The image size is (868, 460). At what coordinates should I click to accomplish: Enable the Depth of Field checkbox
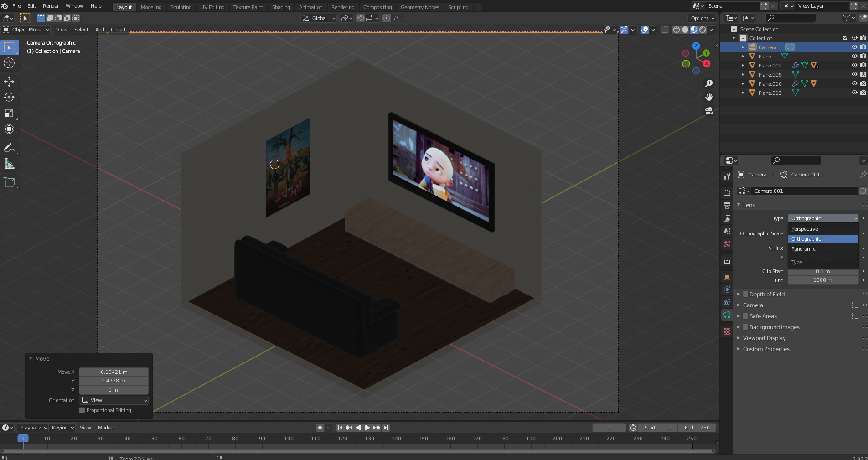point(745,294)
